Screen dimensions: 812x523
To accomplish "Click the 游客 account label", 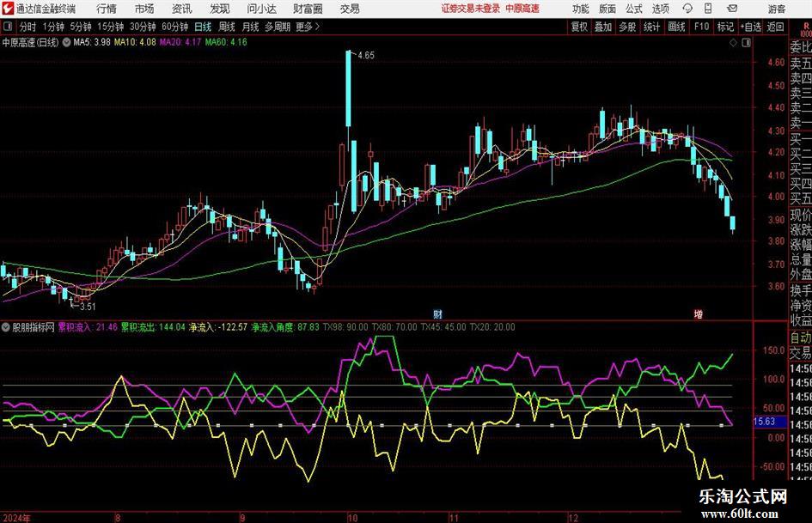I will click(776, 9).
